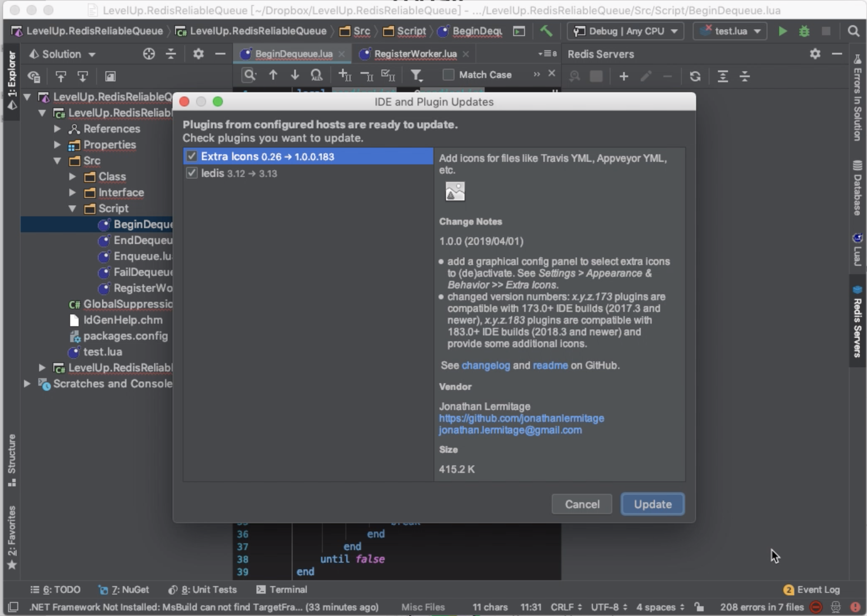Toggle the Match Case checkbox
Image resolution: width=867 pixels, height=616 pixels.
[449, 75]
